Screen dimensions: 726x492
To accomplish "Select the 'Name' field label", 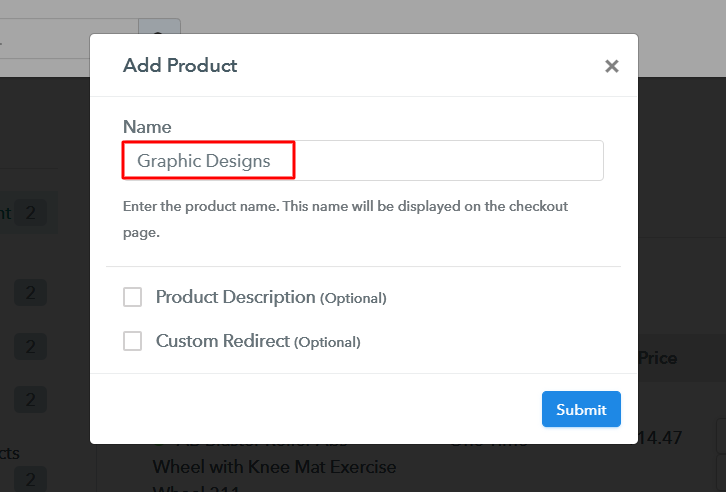I will click(x=147, y=127).
